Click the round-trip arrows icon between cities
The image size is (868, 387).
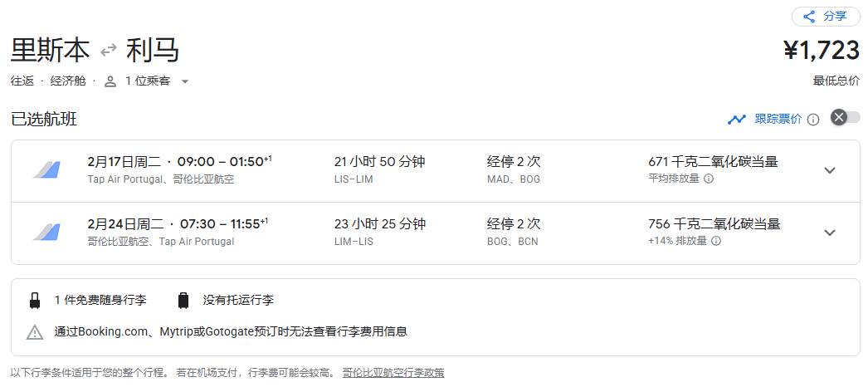[x=109, y=51]
